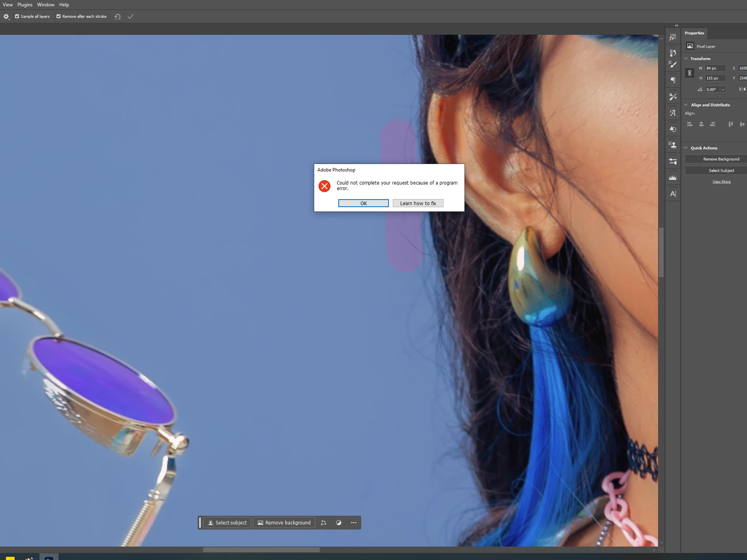The width and height of the screenshot is (747, 560).
Task: Open the Brushes presets panel icon
Action: pos(673,161)
